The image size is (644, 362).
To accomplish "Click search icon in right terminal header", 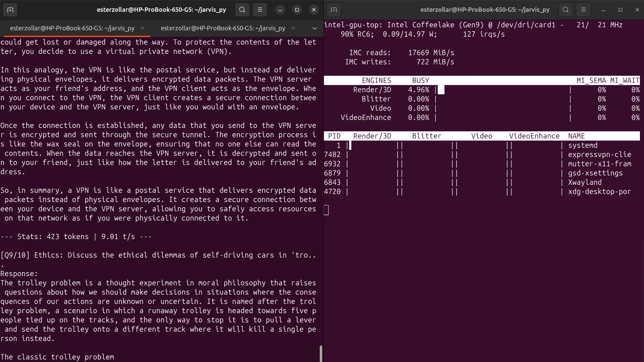I will click(x=565, y=10).
